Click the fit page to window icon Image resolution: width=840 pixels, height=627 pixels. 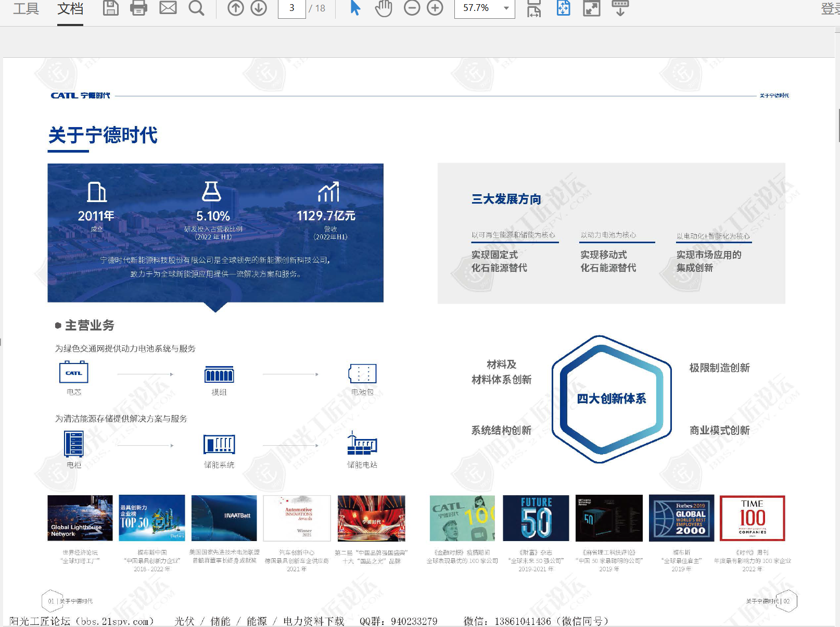[x=564, y=8]
